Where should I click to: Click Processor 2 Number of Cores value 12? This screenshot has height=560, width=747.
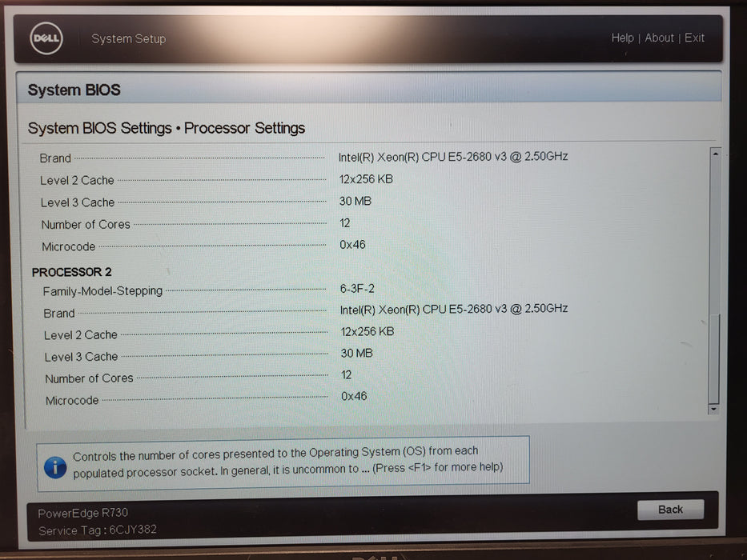click(x=347, y=374)
